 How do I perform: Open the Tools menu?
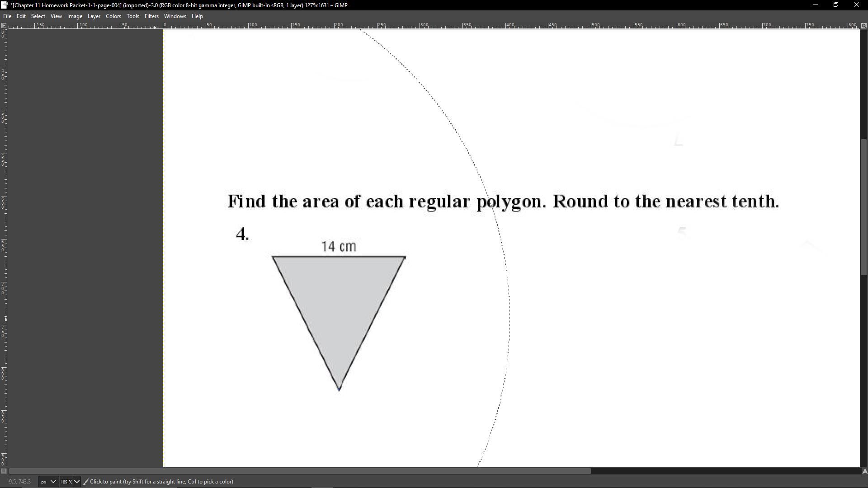click(x=132, y=16)
